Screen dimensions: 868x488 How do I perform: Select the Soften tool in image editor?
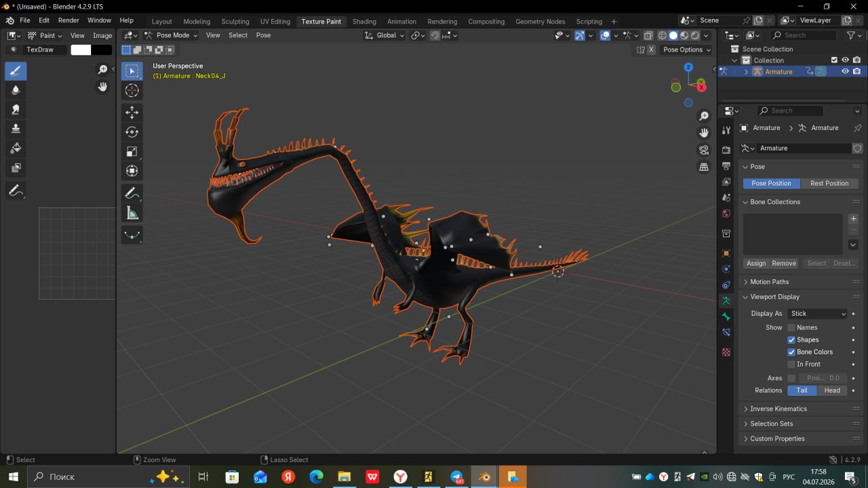16,90
